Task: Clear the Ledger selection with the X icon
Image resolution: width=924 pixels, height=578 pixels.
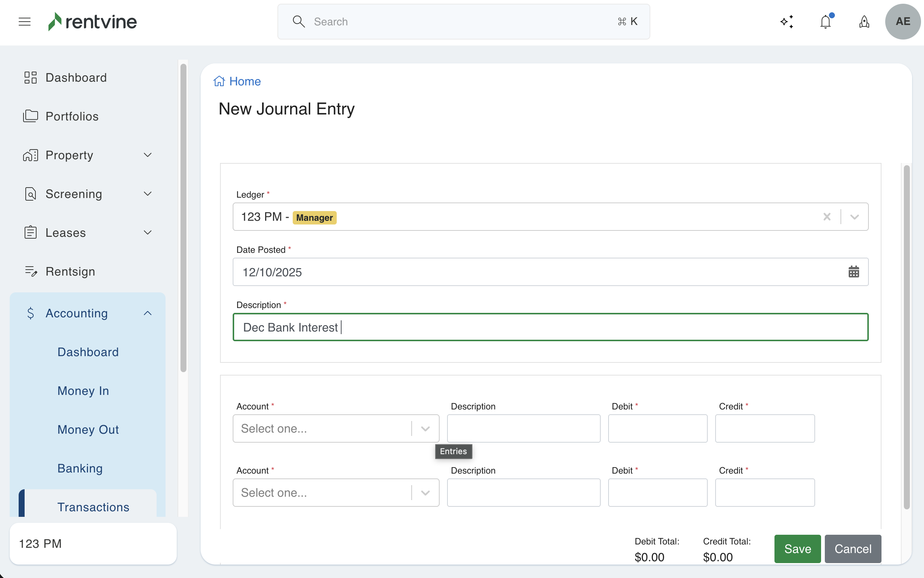Action: click(x=827, y=217)
